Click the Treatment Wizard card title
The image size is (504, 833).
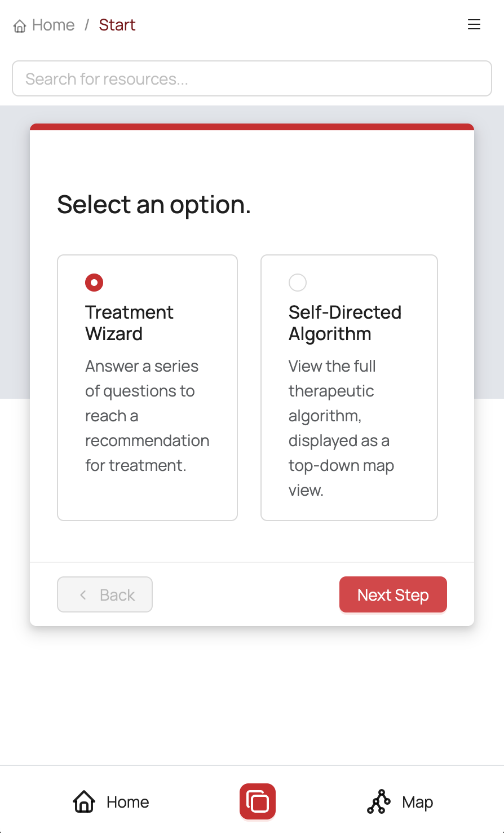coord(129,323)
